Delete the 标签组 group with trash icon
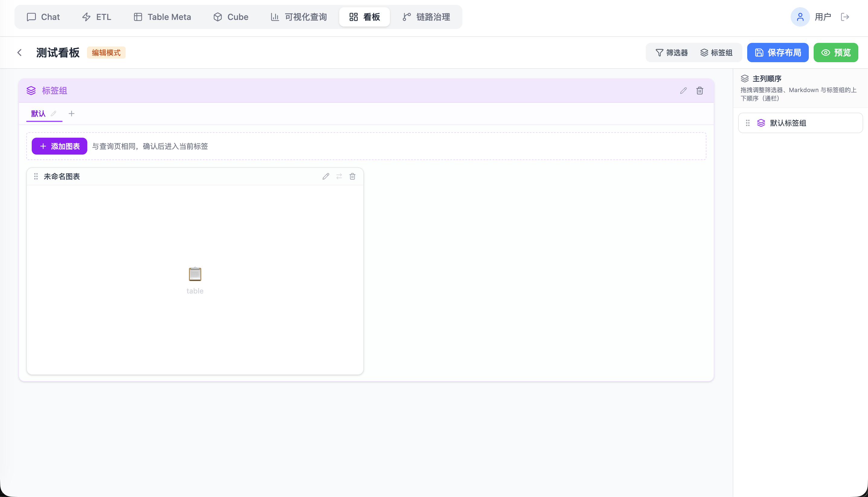The image size is (868, 497). click(700, 91)
